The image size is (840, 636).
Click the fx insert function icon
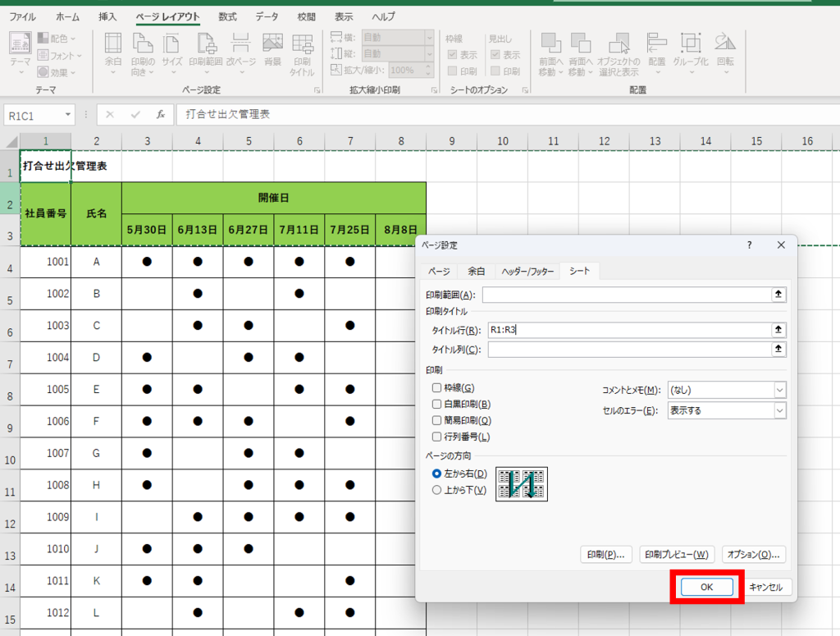coord(160,115)
